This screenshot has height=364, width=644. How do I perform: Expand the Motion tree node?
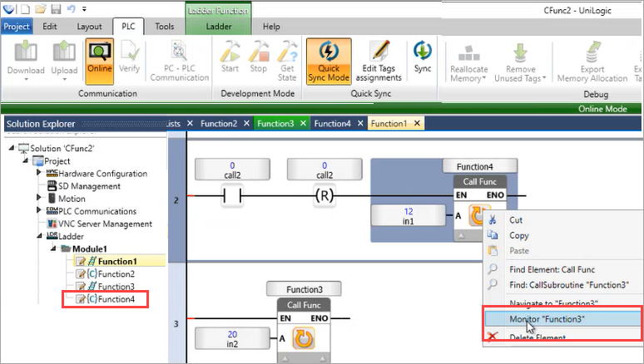click(x=40, y=199)
